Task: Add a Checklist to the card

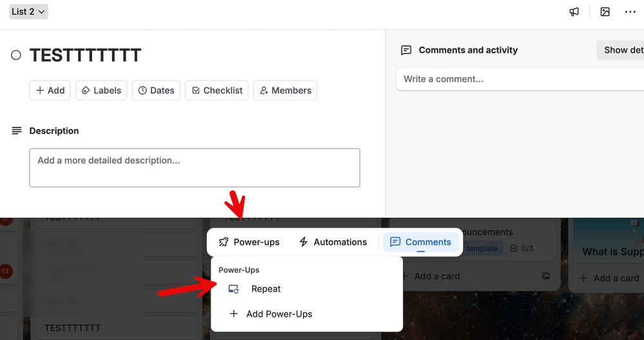Action: tap(217, 90)
